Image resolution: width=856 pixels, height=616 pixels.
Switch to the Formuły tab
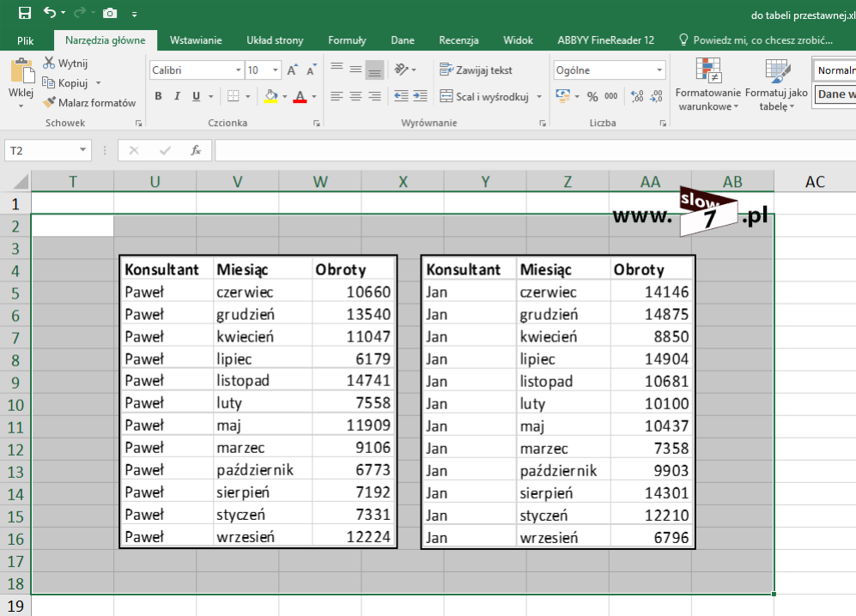pos(347,39)
